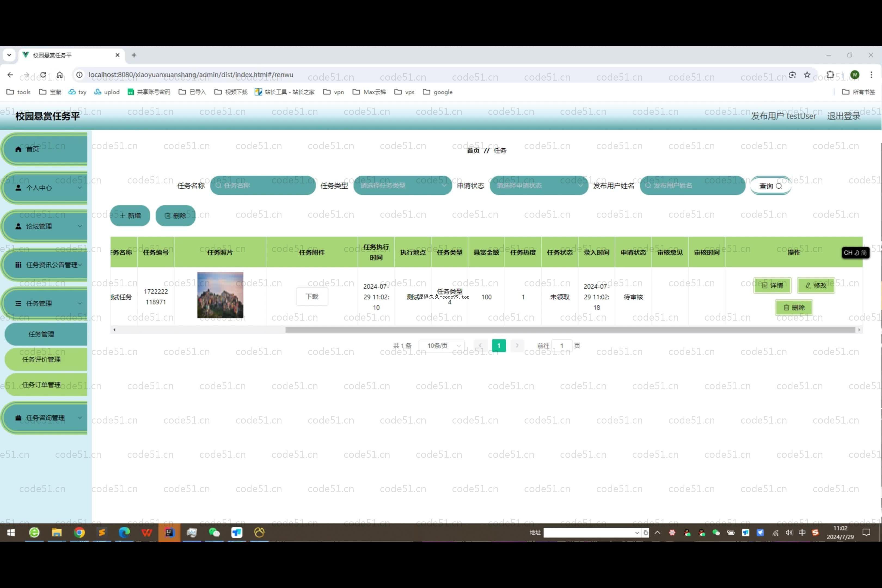Go to 首页 in sidebar

45,149
